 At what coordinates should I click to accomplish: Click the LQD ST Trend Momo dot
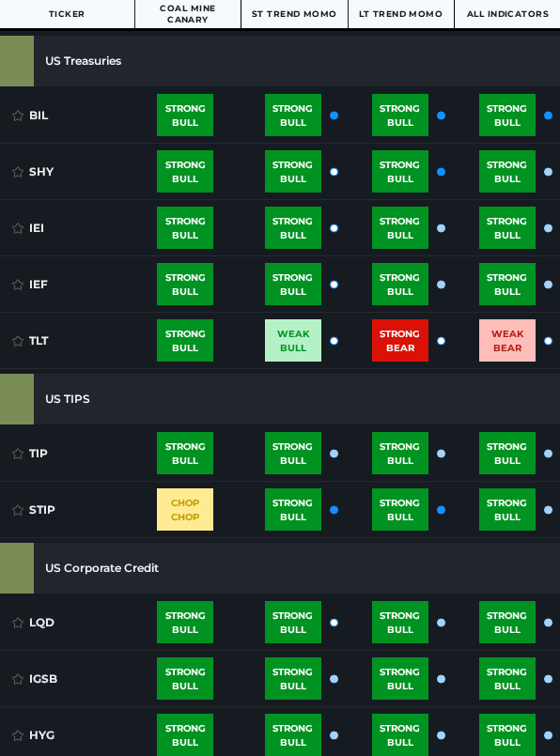coord(334,624)
